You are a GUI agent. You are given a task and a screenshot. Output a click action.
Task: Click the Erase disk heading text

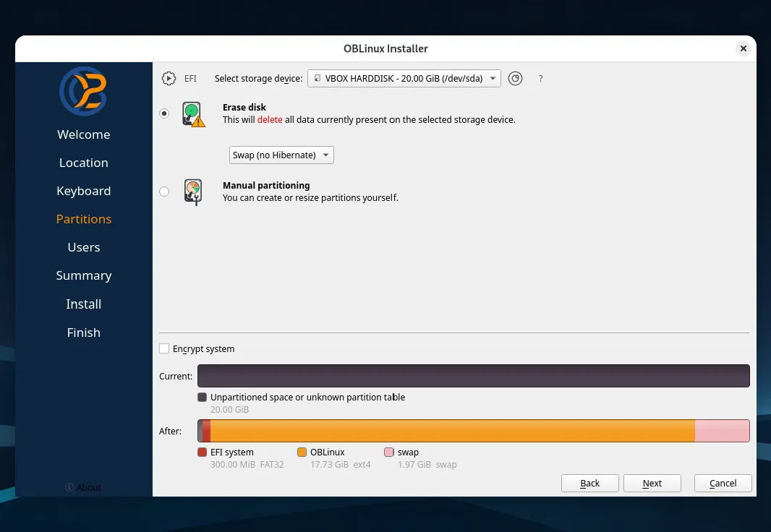[x=244, y=107]
